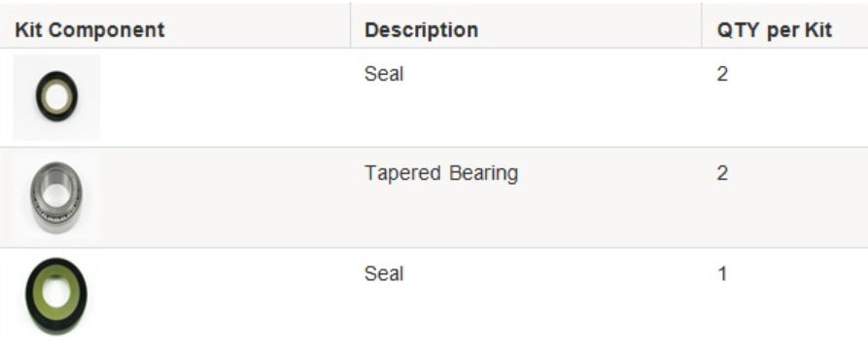Image resolution: width=868 pixels, height=355 pixels.
Task: Select the Tapered Bearing description text
Action: (x=441, y=173)
